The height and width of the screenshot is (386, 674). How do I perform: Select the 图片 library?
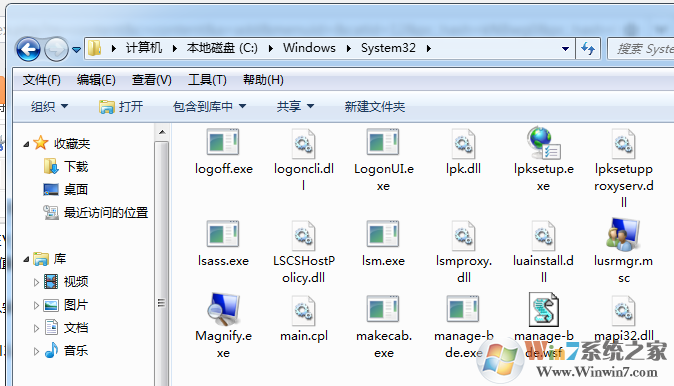click(66, 305)
